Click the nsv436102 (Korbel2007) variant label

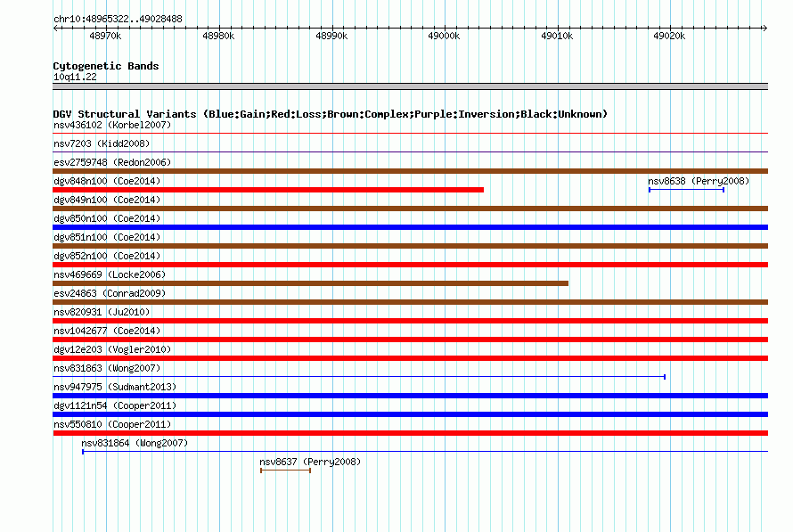point(112,125)
